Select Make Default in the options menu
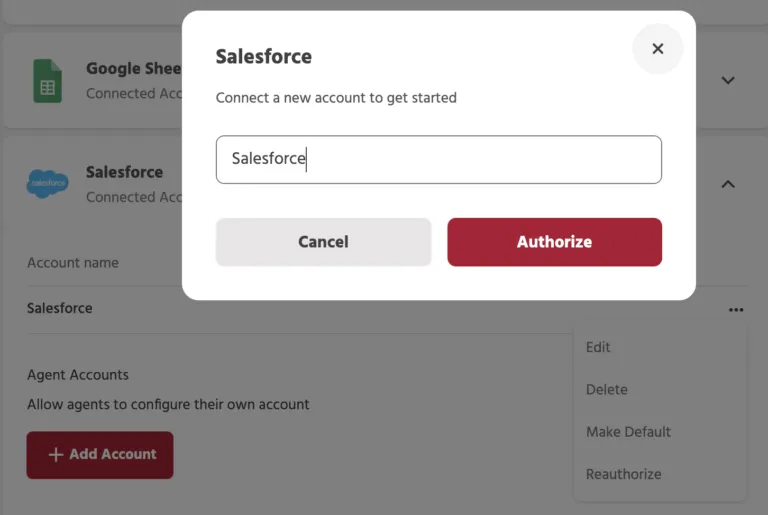The height and width of the screenshot is (515, 768). [x=628, y=432]
